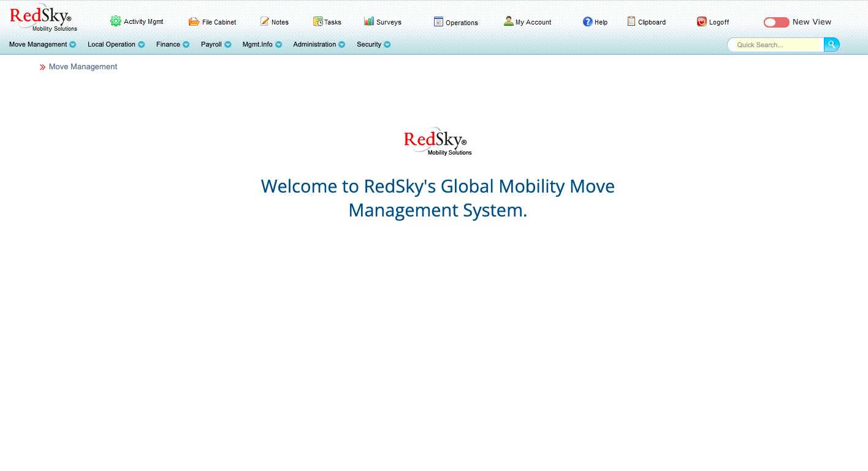The image size is (868, 471).
Task: Expand the Administration menu arrow
Action: [342, 45]
